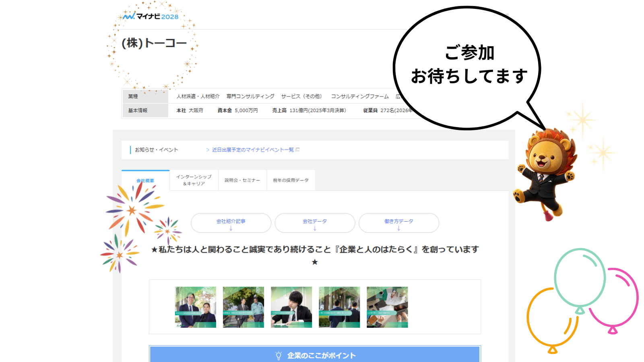Open the first photo of two employees in suits
Screen dimensions: 644x362
click(196, 307)
